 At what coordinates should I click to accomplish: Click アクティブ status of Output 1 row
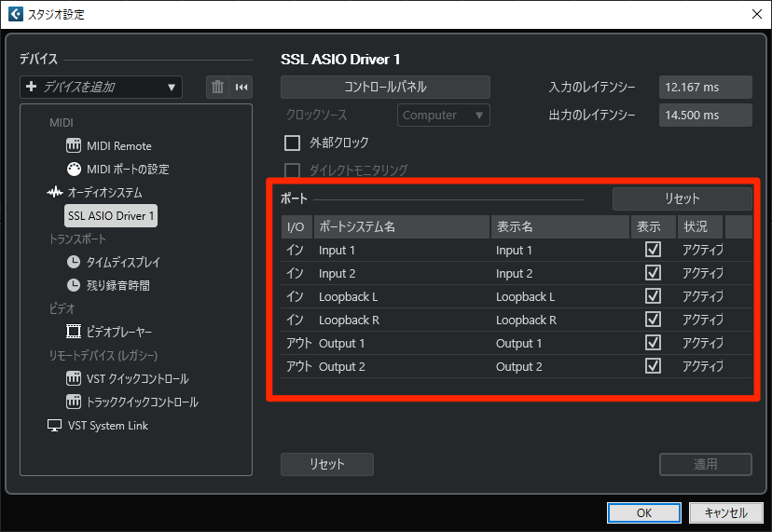[x=703, y=343]
